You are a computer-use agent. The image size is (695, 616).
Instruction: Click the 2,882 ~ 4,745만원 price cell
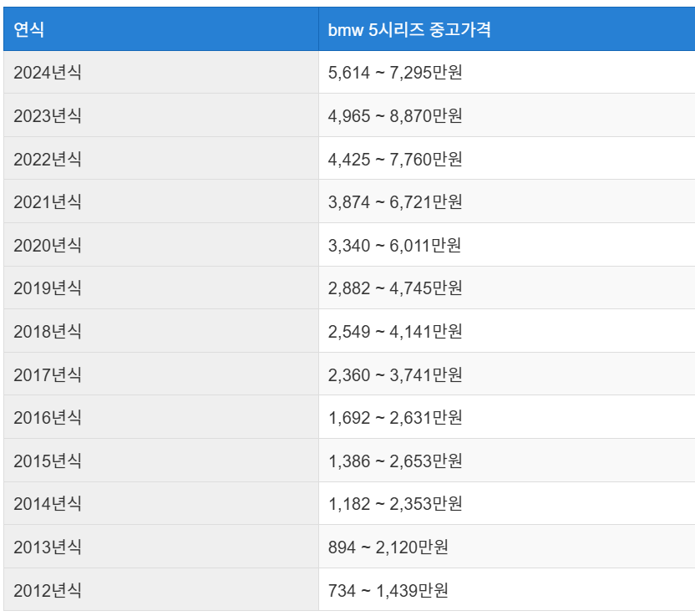[393, 287]
